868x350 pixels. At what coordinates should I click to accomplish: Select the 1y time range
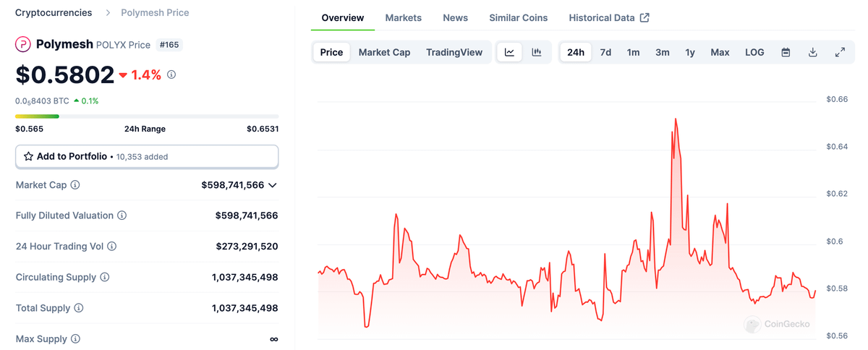(690, 52)
